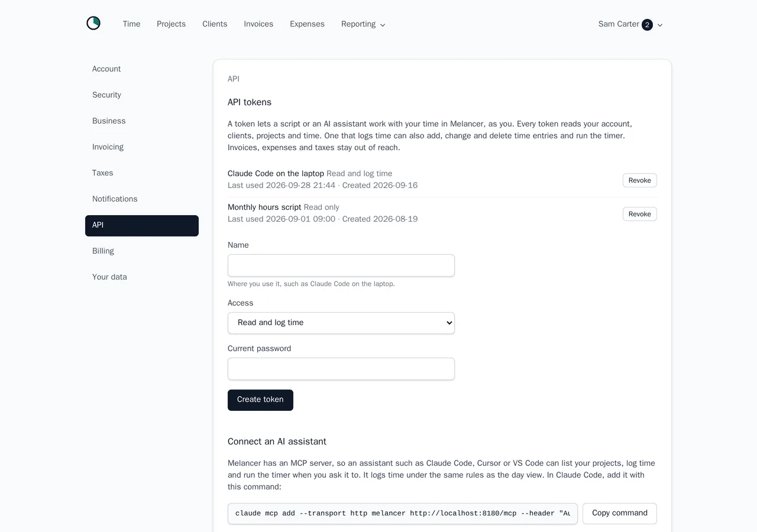This screenshot has height=532, width=757.
Task: Open Billing in the sidebar
Action: [142, 251]
